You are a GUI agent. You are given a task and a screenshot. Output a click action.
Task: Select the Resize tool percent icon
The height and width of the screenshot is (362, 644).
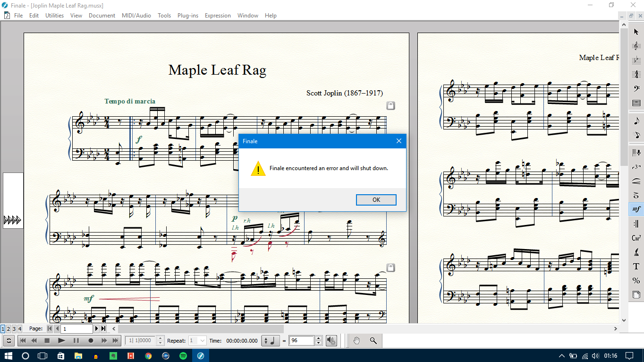pyautogui.click(x=636, y=281)
